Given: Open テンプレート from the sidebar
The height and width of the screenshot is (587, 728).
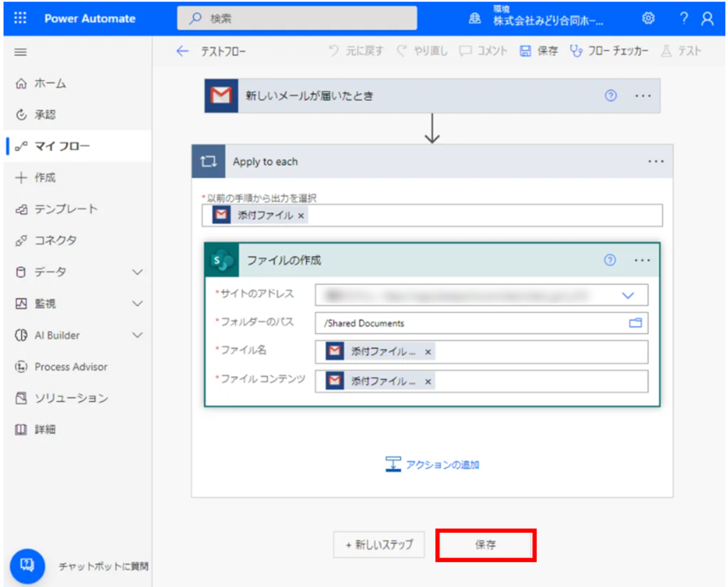Looking at the screenshot, I should (65, 209).
